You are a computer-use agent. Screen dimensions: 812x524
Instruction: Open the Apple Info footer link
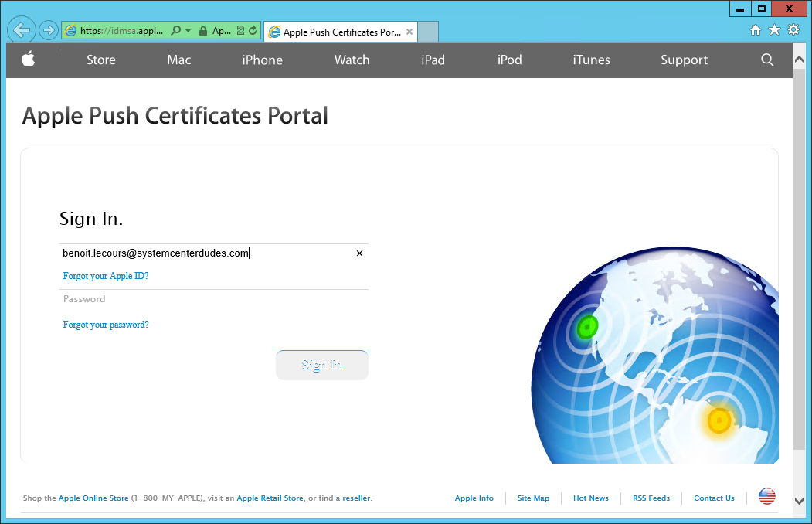point(474,498)
